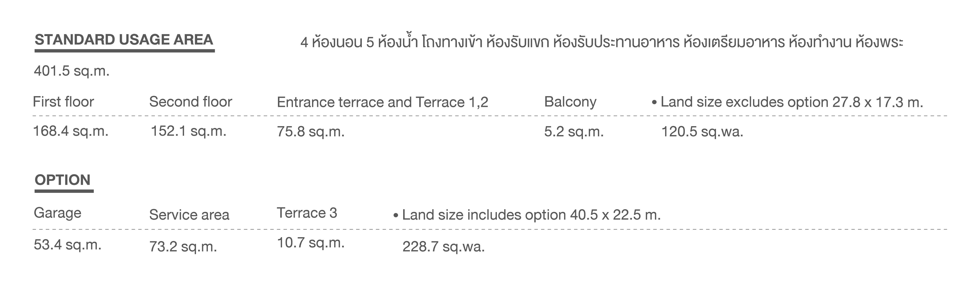Click the Terrace 3 label
This screenshot has width=980, height=287.
click(x=307, y=213)
